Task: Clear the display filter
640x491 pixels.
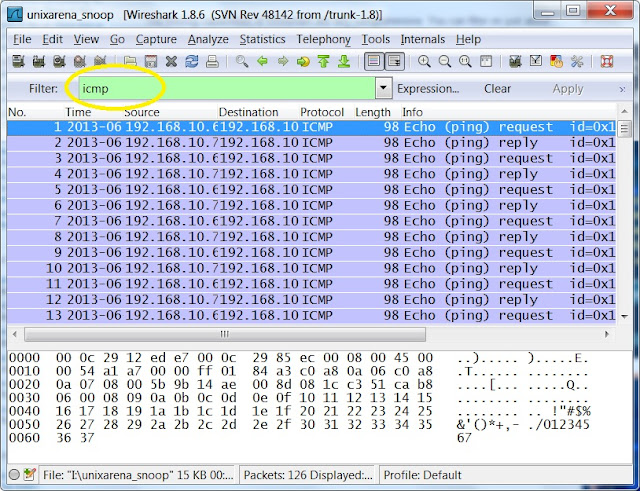Action: [x=497, y=89]
